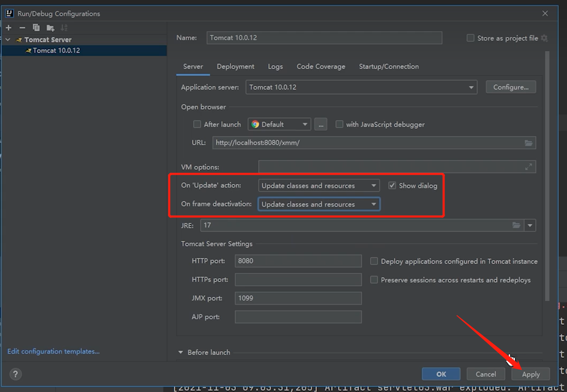Open the Default browser dropdown
567x392 pixels.
pos(279,124)
